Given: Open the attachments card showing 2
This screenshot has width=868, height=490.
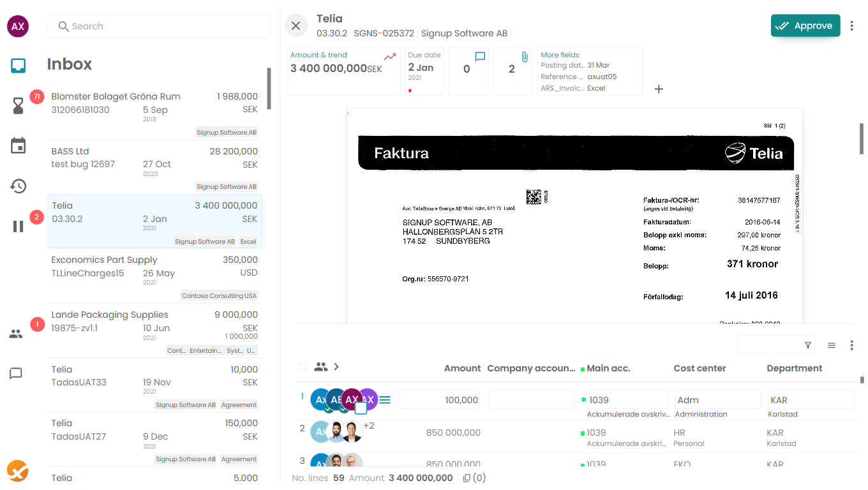Looking at the screenshot, I should (513, 71).
